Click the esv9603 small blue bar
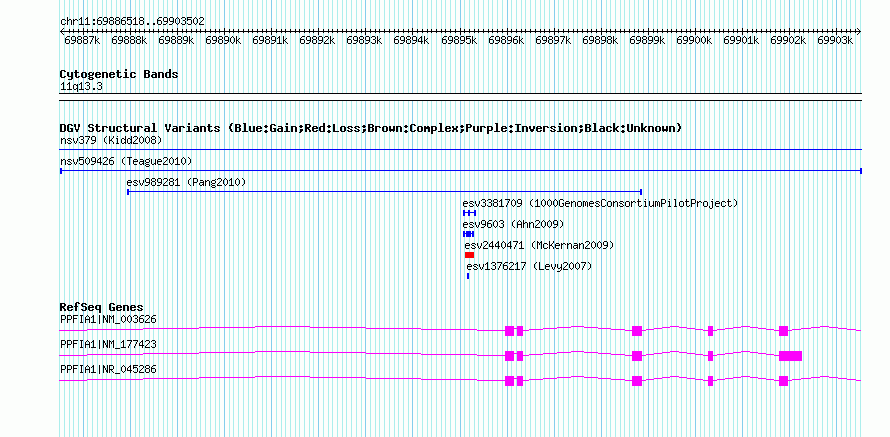Image resolution: width=890 pixels, height=437 pixels. (468, 234)
